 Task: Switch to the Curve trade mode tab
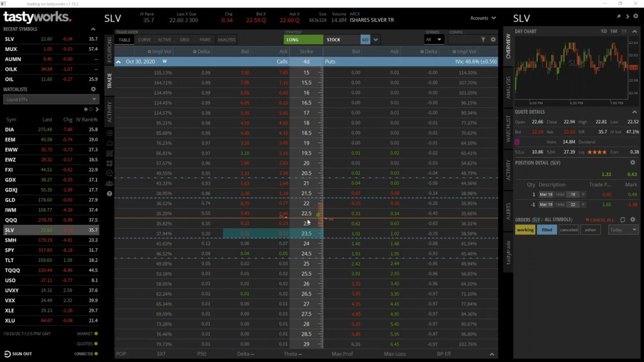145,40
